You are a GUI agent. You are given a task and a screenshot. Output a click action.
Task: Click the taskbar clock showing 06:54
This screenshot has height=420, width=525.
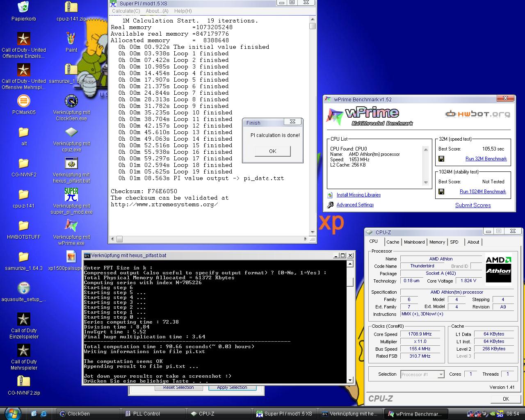513,414
